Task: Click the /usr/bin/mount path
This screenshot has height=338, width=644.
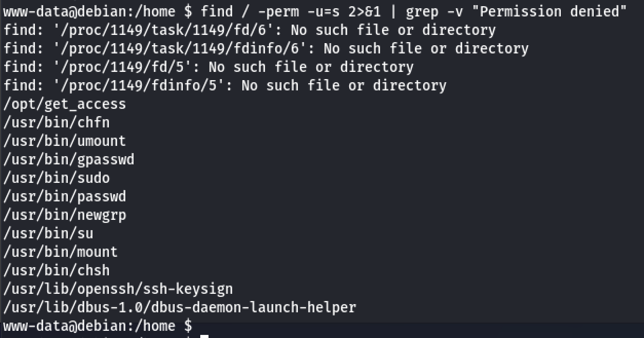Action: 61,252
